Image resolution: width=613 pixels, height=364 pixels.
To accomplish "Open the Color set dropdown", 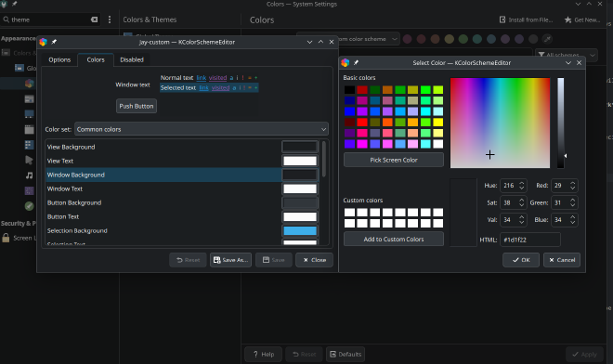I will [202, 129].
